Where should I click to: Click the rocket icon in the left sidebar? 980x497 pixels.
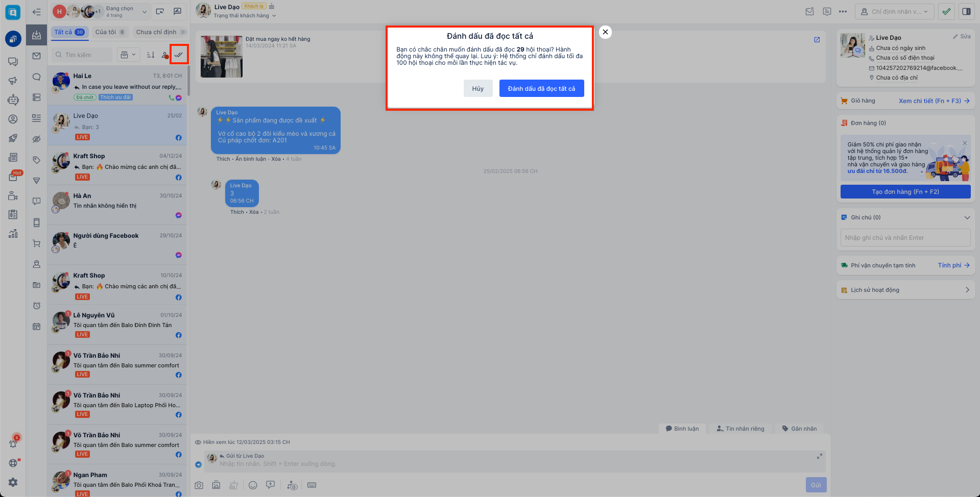click(13, 138)
